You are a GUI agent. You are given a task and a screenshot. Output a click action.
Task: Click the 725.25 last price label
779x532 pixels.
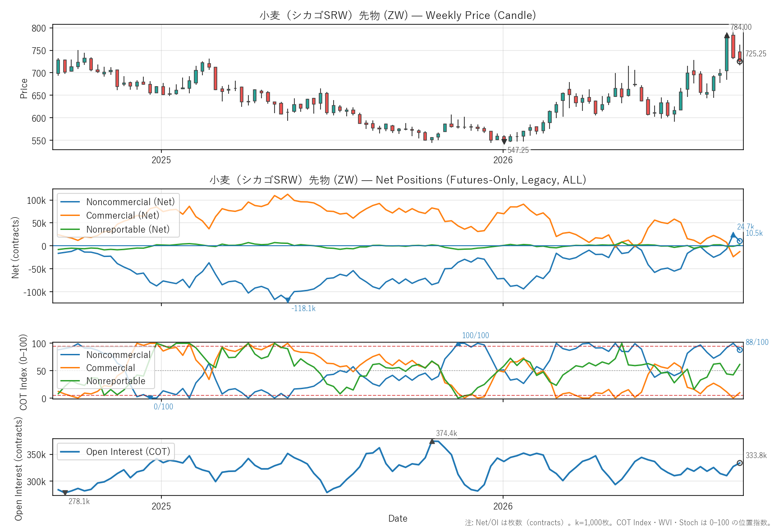756,54
